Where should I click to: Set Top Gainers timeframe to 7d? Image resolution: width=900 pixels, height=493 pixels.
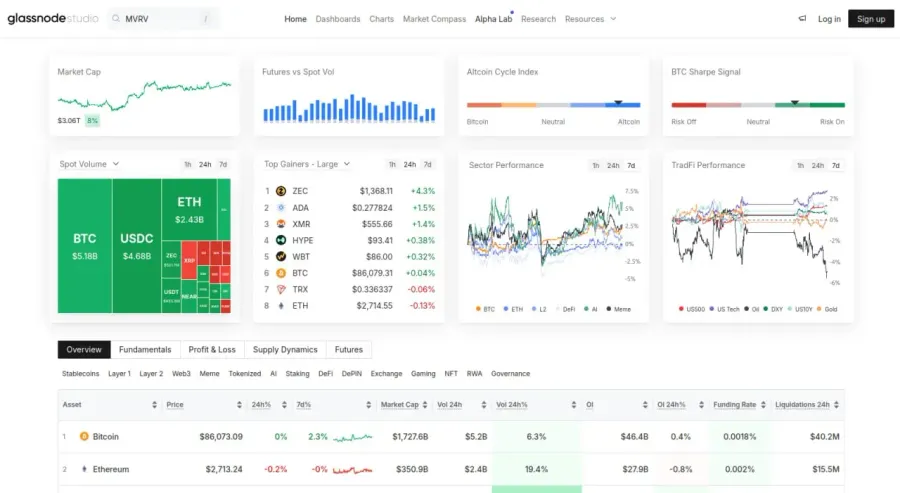pyautogui.click(x=428, y=165)
